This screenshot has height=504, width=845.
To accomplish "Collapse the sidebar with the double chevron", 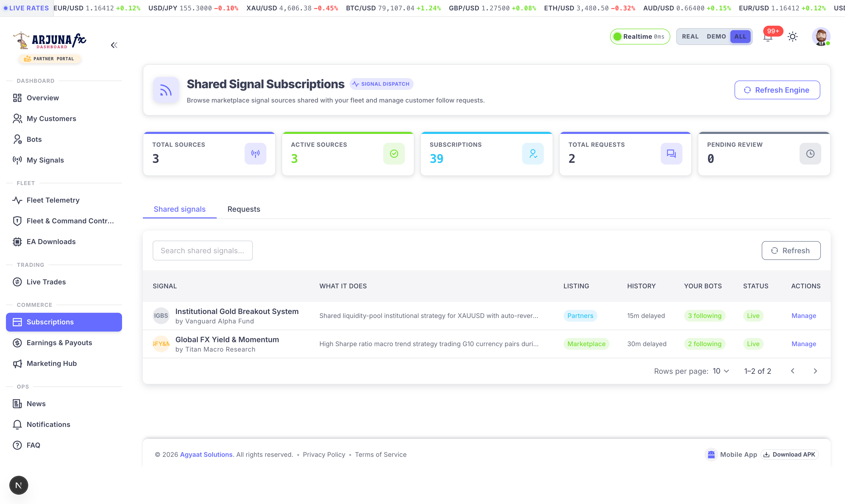I will (114, 45).
